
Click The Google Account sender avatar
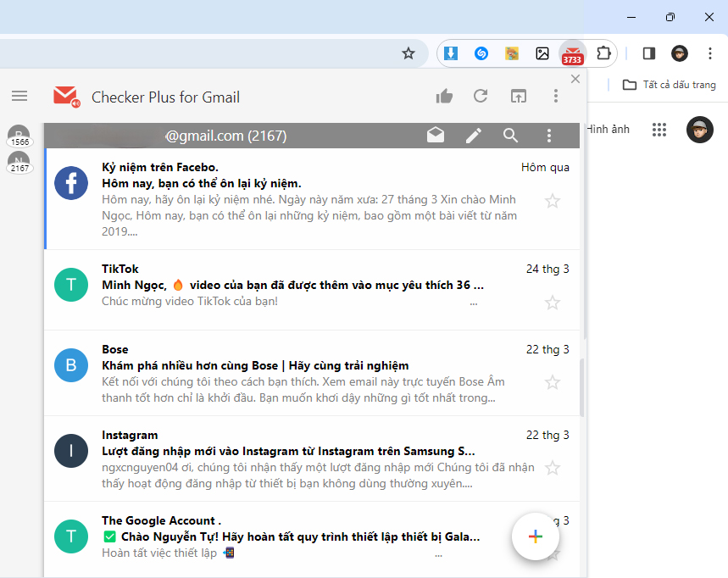[x=71, y=536]
